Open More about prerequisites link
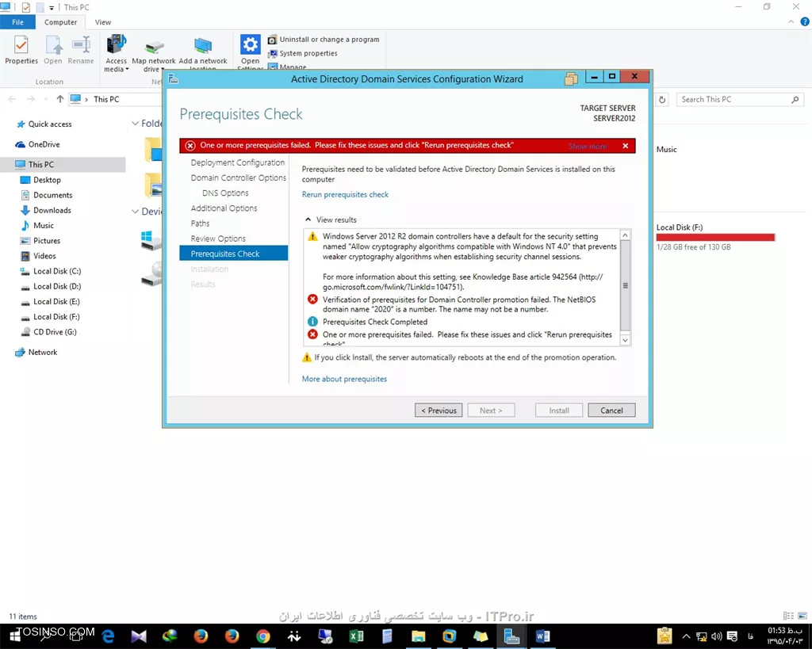 coord(344,379)
